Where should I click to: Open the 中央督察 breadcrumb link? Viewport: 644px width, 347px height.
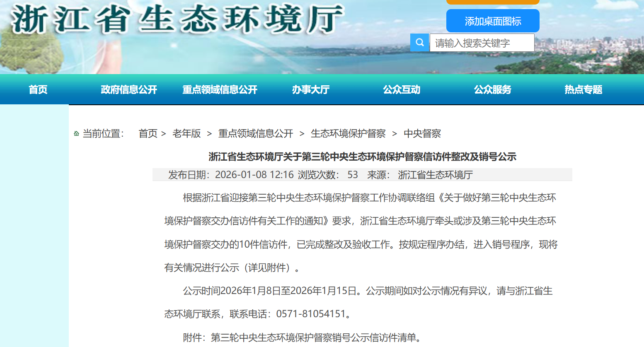click(423, 133)
